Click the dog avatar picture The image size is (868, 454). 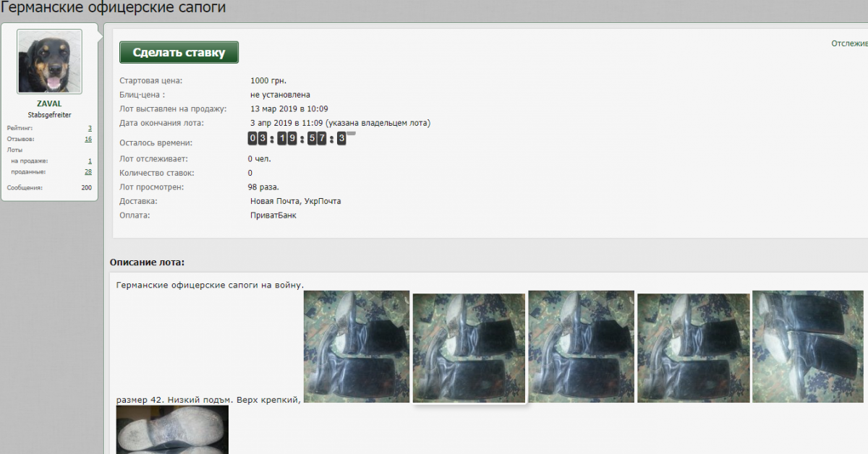click(x=49, y=61)
